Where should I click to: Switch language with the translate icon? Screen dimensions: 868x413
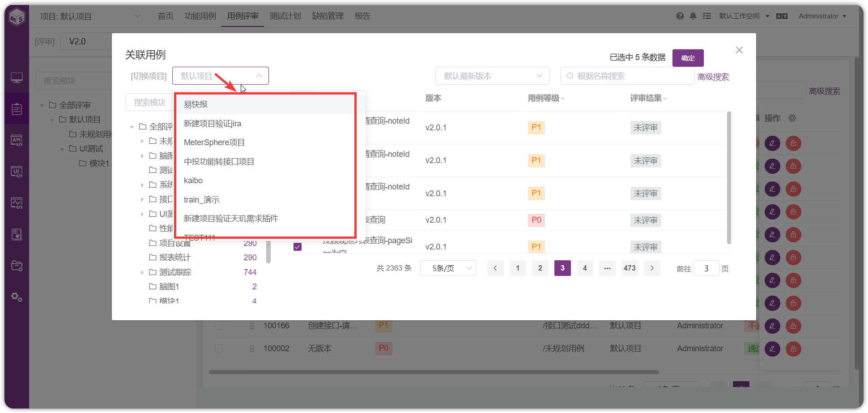click(x=782, y=16)
